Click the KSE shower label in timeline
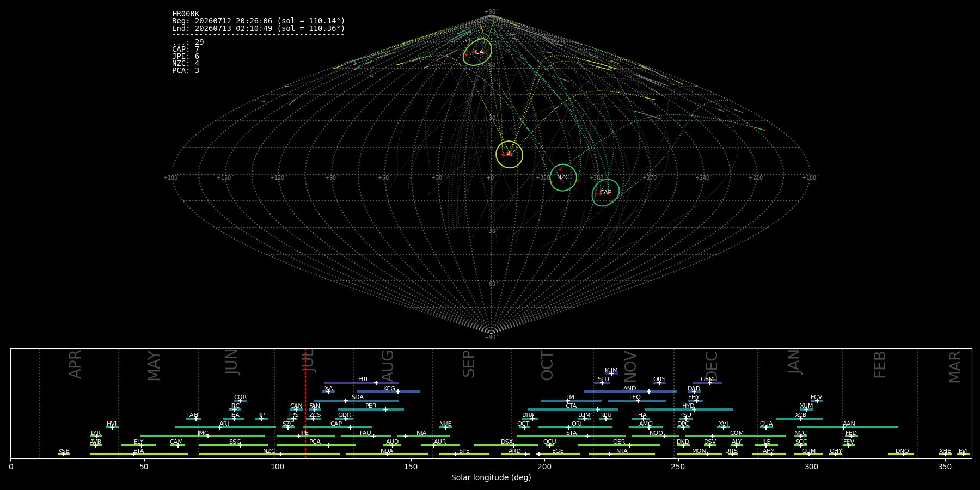This screenshot has width=980, height=490. coord(64,451)
